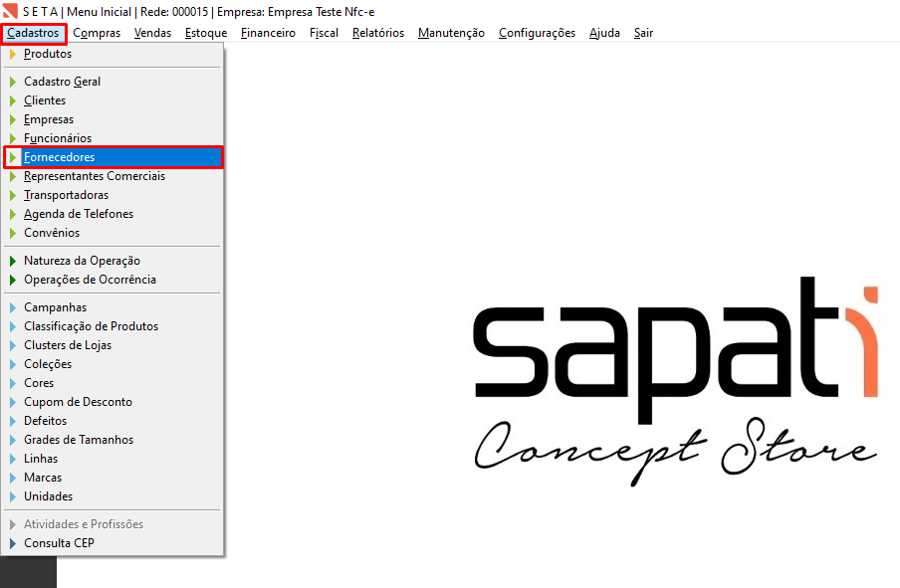The image size is (900, 588).
Task: Select Unidades menu entry
Action: [112, 496]
